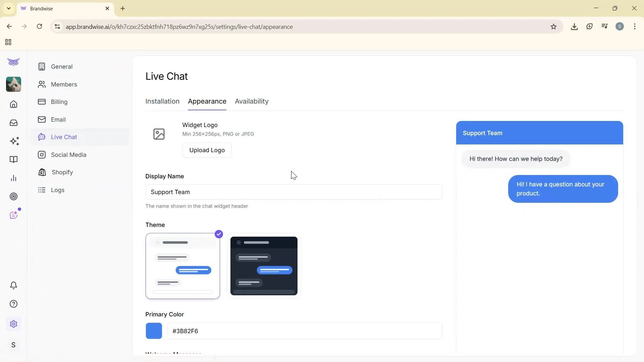Switch to the Availability tab

tap(252, 101)
